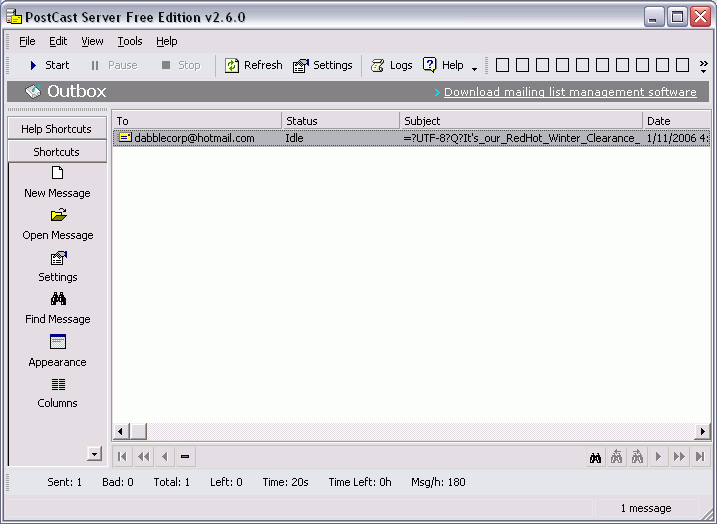Click the Msg/h: 180 status entry

(439, 482)
